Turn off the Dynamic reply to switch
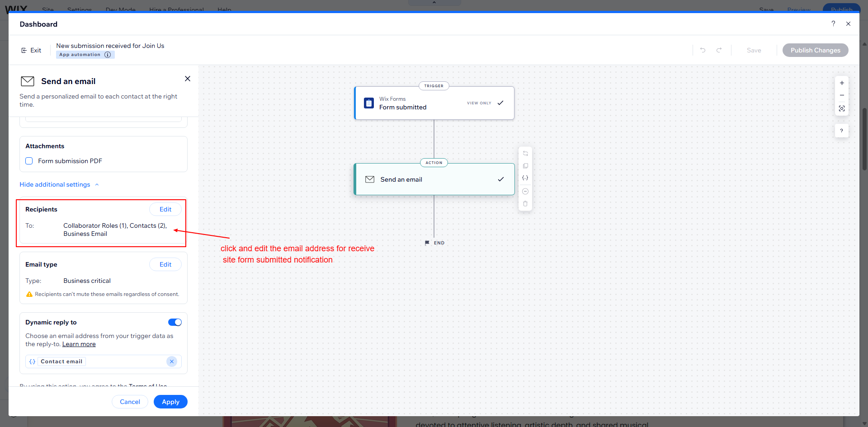The height and width of the screenshot is (427, 868). (175, 322)
